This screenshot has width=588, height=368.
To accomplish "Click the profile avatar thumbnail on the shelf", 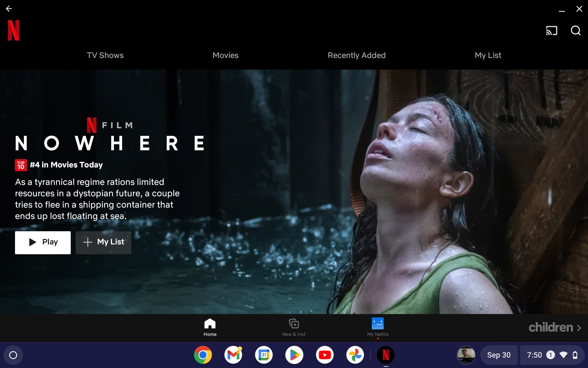I will [465, 355].
